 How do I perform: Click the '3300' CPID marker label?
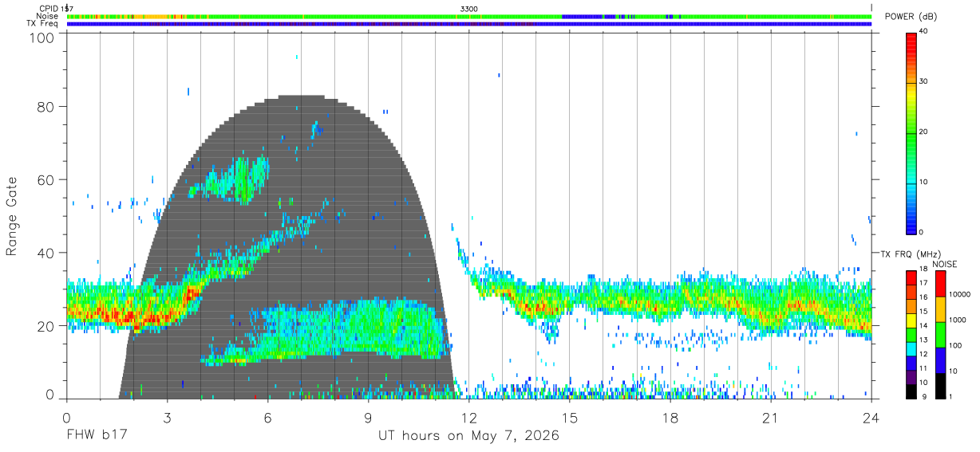coord(469,8)
